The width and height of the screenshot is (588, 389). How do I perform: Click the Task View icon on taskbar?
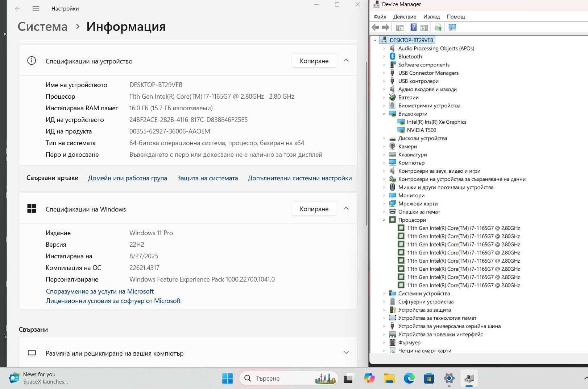pyautogui.click(x=349, y=378)
